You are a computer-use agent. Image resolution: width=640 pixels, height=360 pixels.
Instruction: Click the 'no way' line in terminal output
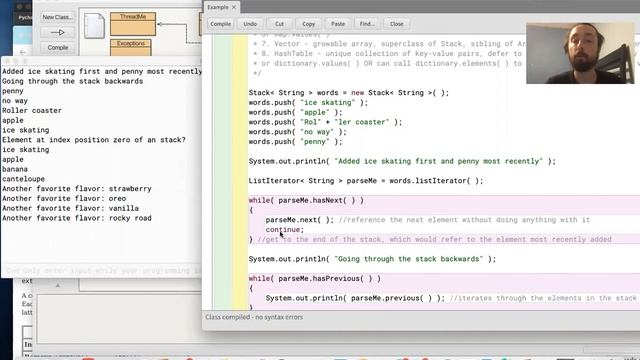pyautogui.click(x=15, y=101)
